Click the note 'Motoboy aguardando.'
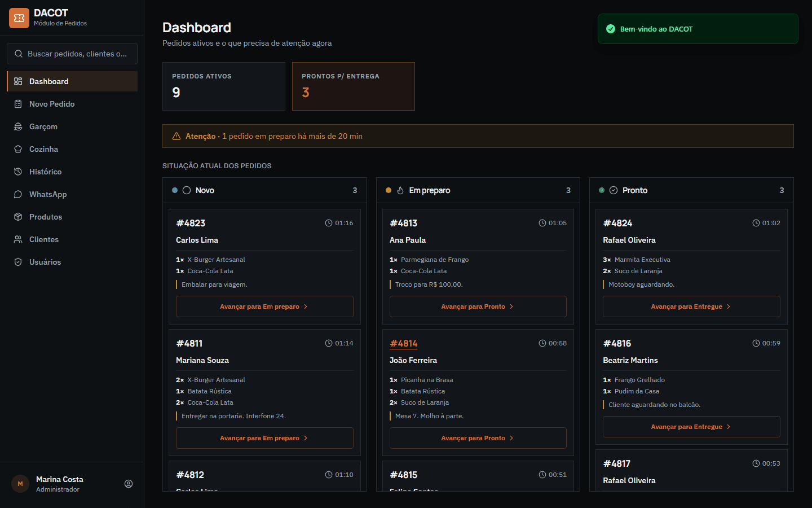812x508 pixels. click(x=642, y=284)
